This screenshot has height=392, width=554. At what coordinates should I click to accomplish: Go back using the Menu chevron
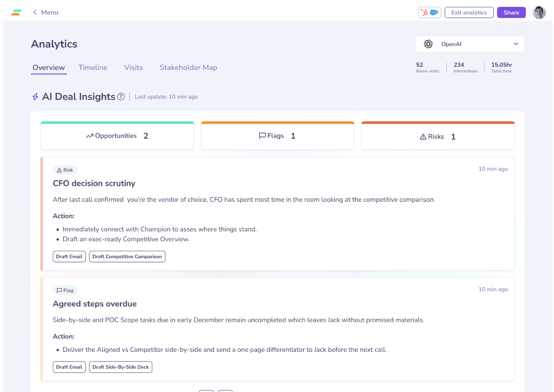point(35,12)
